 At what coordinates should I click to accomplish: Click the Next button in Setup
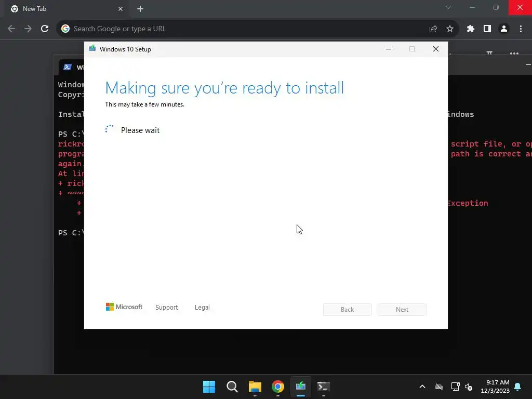[402, 310]
